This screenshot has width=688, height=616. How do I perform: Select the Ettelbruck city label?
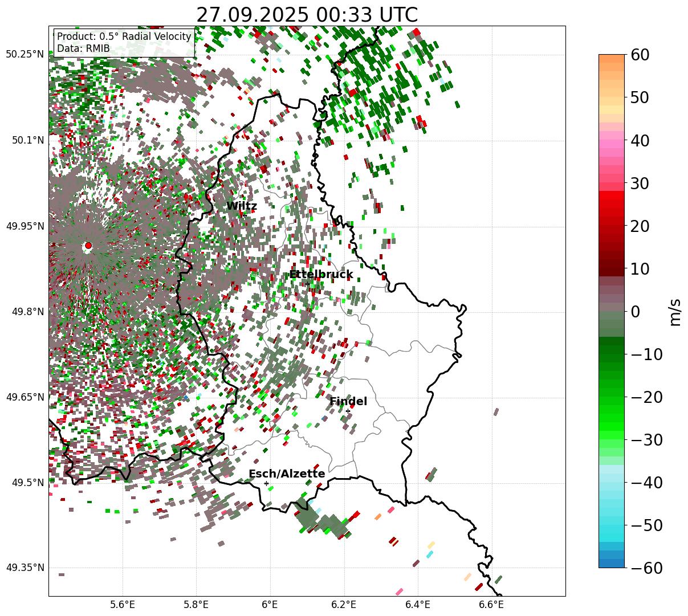tap(321, 275)
